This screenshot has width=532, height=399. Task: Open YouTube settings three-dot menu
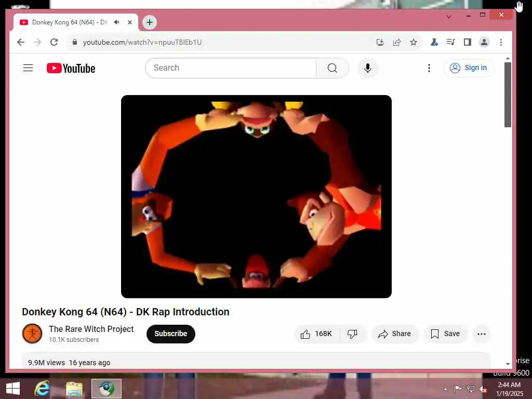[429, 68]
